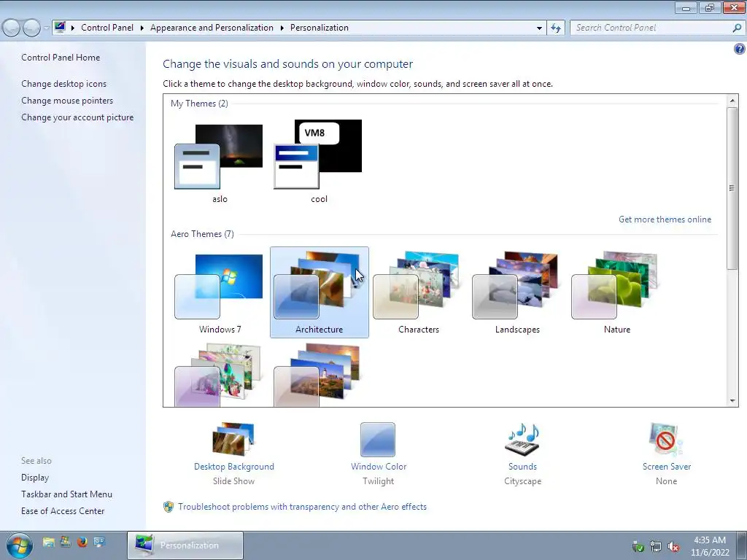
Task: Open the second pinned taskbar icon
Action: coord(65,542)
